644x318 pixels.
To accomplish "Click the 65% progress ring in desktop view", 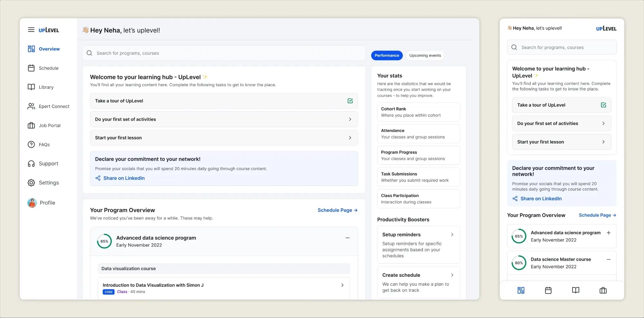I will pos(104,241).
